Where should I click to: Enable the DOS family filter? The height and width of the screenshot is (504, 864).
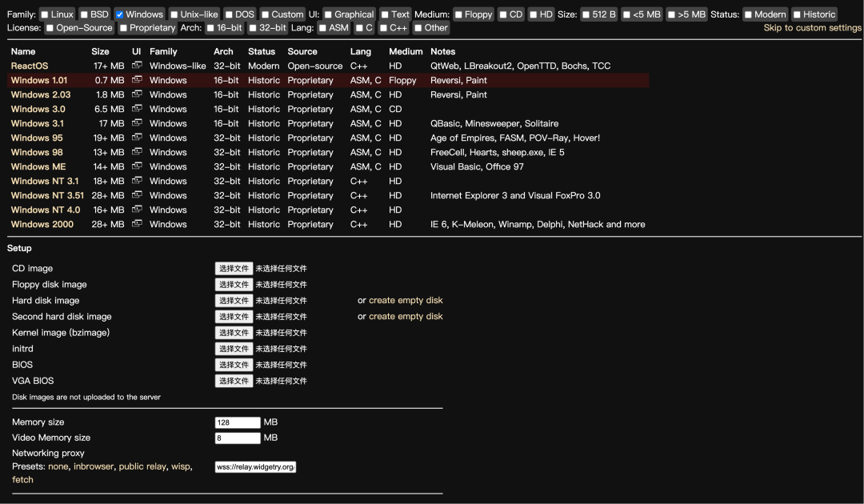tap(229, 14)
